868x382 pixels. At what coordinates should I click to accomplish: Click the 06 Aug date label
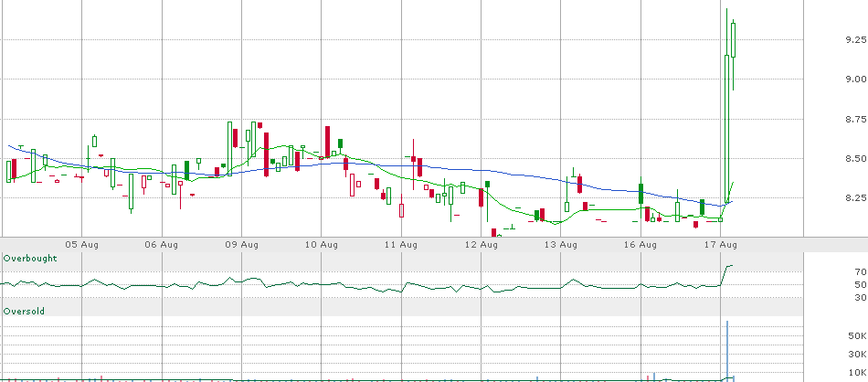coord(162,244)
